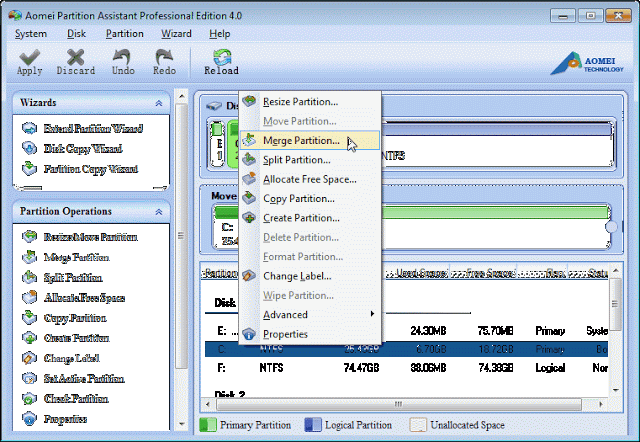Click partition list scroll down arrow
The image size is (640, 442).
click(616, 390)
